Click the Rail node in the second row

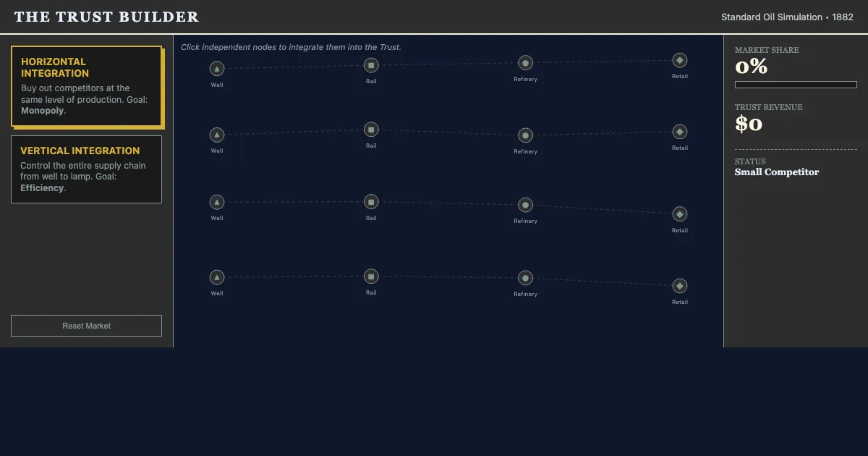coord(371,130)
